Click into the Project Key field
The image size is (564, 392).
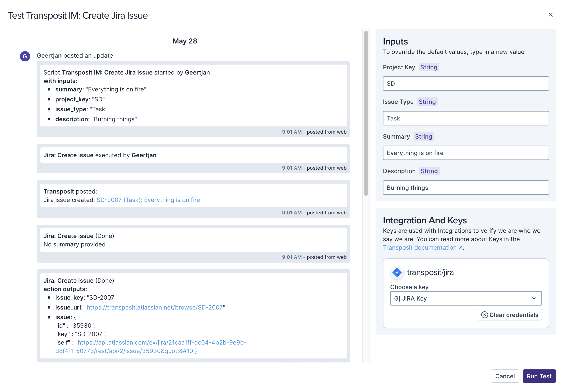point(466,83)
